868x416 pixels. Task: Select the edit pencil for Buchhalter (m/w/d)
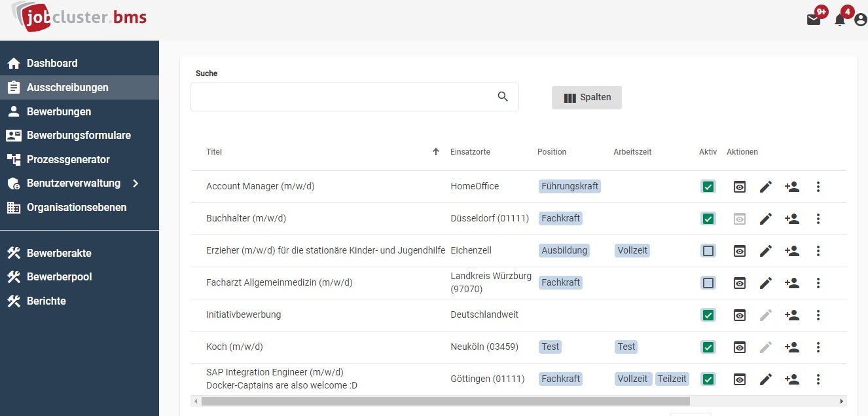coord(766,219)
